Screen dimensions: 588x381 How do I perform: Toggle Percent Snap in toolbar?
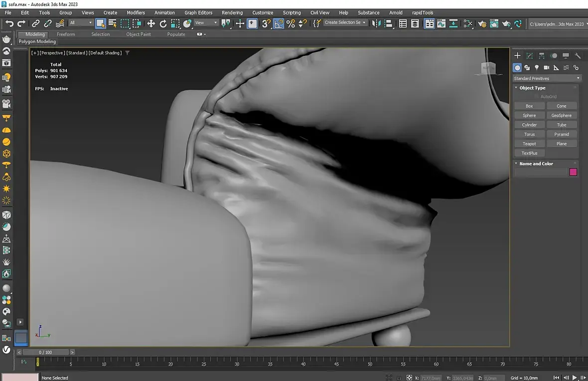[x=291, y=23]
